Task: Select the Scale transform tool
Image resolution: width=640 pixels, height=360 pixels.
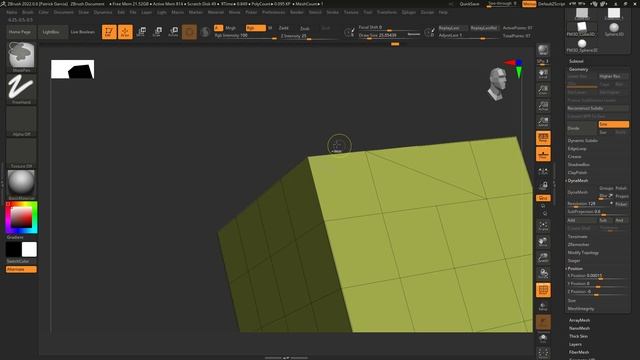Action: point(158,32)
